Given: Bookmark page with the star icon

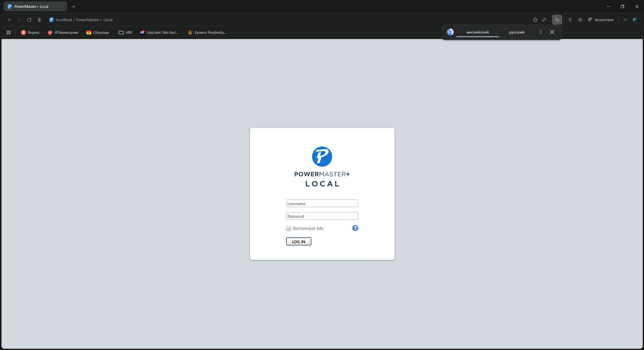Looking at the screenshot, I should [535, 19].
